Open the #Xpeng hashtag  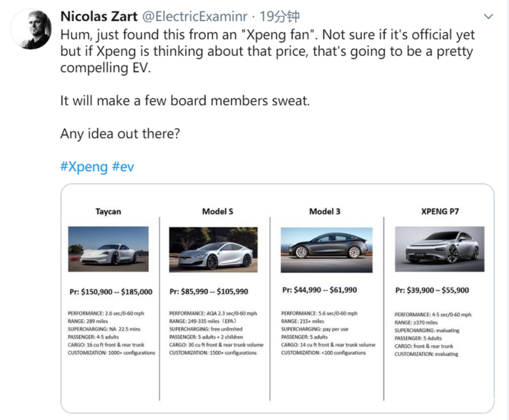tap(84, 166)
